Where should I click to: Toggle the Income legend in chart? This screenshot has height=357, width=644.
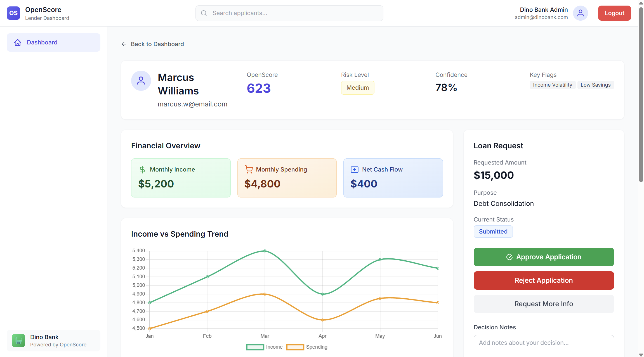(x=264, y=347)
